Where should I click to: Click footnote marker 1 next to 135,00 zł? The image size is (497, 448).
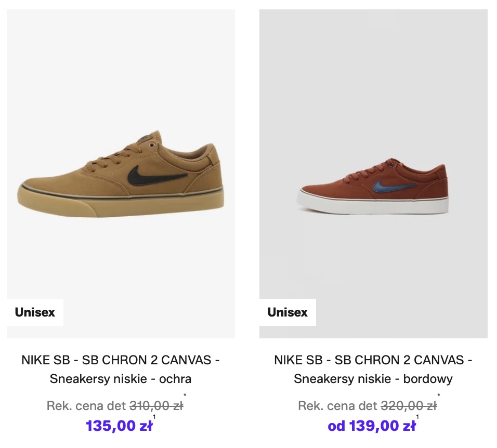154,417
